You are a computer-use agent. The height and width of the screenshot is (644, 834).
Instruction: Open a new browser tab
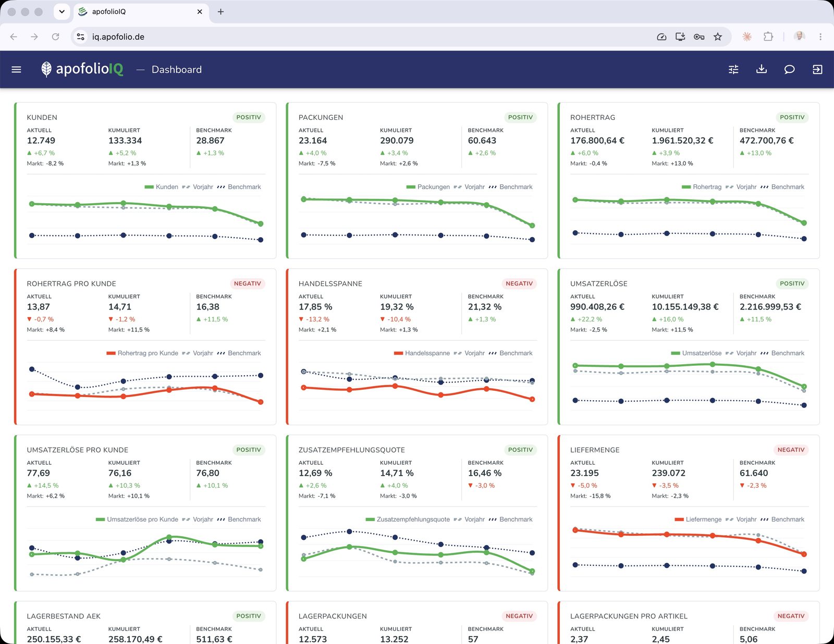pyautogui.click(x=220, y=11)
